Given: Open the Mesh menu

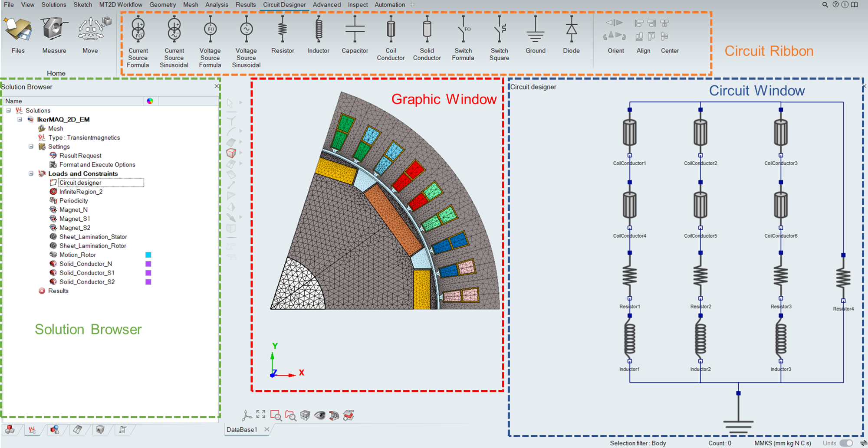Looking at the screenshot, I should click(x=191, y=5).
